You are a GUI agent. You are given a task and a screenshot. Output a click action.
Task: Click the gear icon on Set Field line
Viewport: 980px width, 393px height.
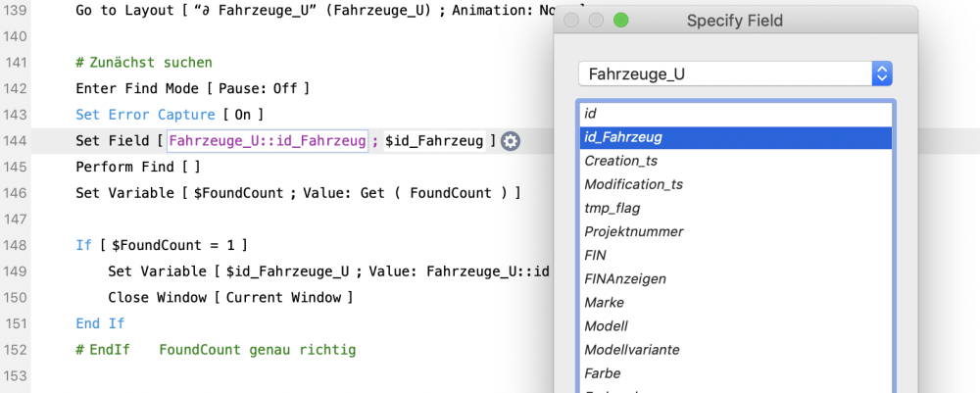click(x=511, y=141)
